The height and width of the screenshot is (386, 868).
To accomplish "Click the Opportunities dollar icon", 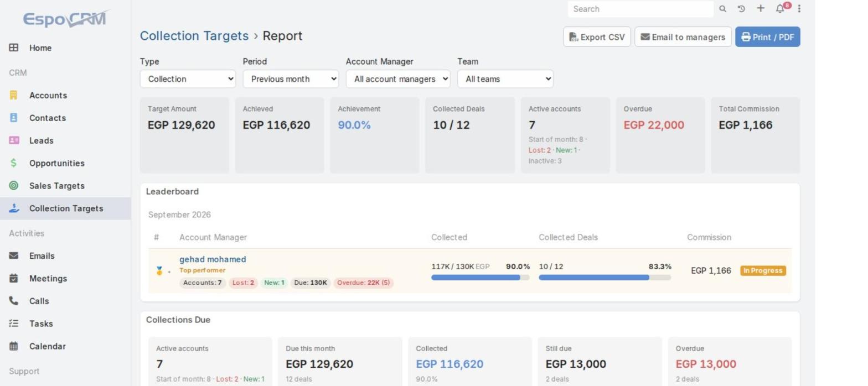I will coord(14,163).
